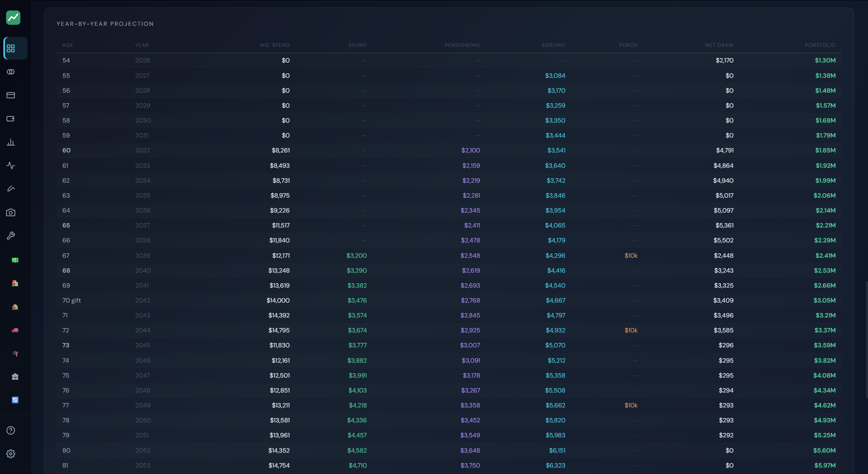Click the $10k purchase in the 2049 row
This screenshot has height=474, width=868.
pyautogui.click(x=631, y=405)
